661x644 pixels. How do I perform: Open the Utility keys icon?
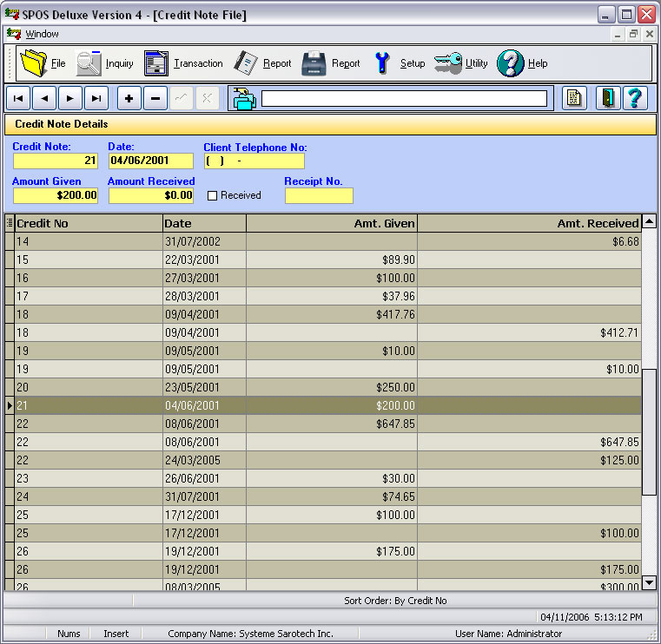click(x=448, y=63)
